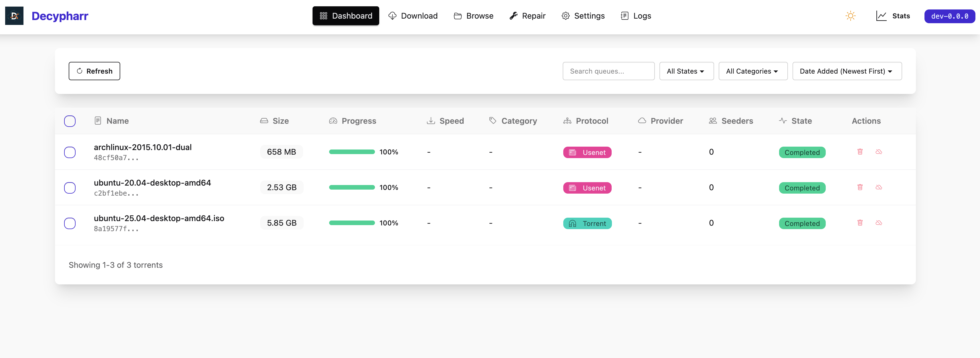Open the Repair page

point(527,16)
